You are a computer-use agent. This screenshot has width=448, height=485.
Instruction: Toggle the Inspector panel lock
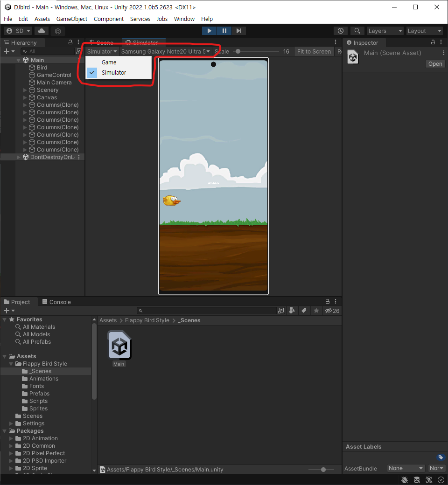(433, 42)
